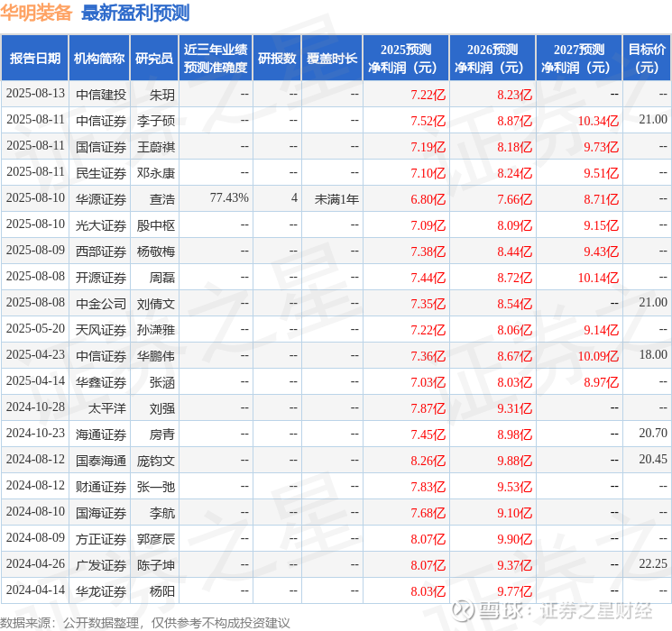Click analyst 华鹏伟

[x=155, y=355]
